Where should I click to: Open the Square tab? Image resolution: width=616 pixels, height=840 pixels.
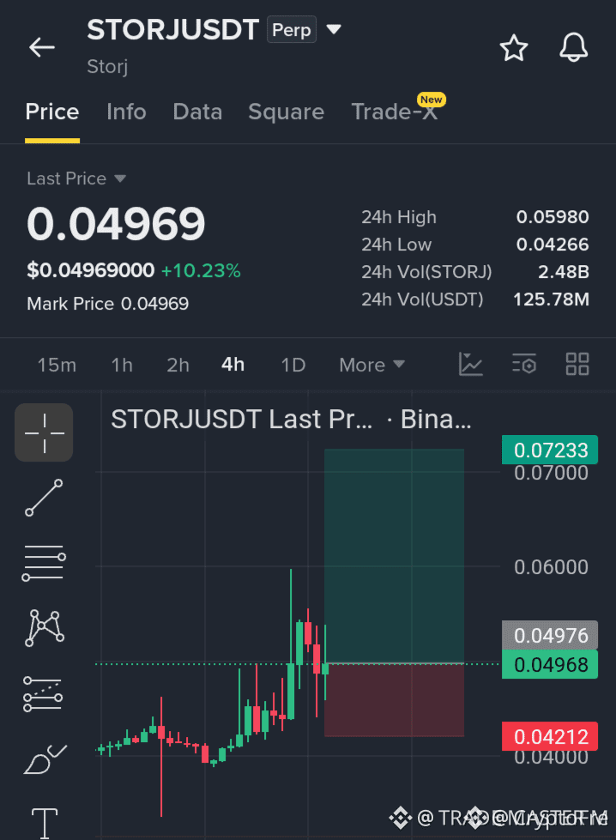coord(286,112)
